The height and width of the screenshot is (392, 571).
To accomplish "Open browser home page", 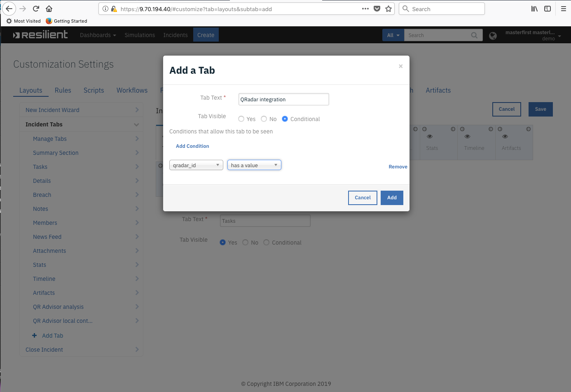I will (x=49, y=9).
